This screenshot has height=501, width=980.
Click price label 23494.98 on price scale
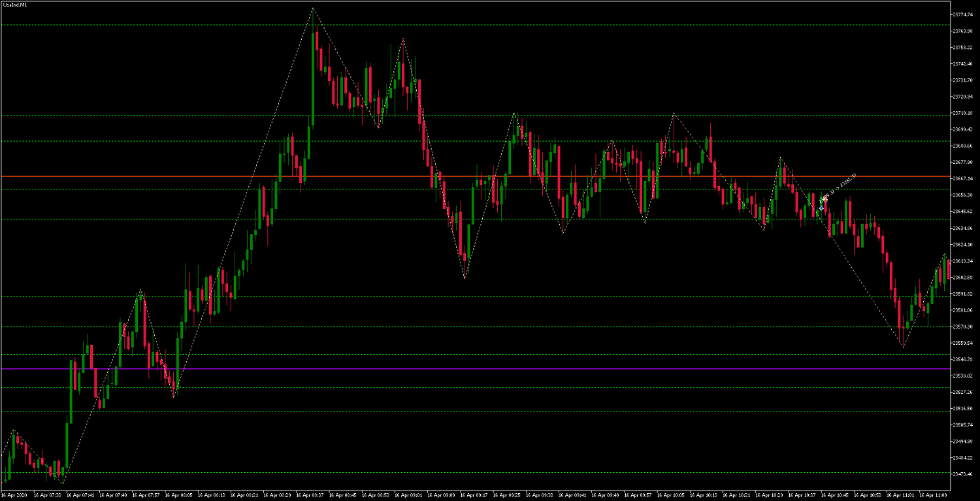pyautogui.click(x=963, y=441)
